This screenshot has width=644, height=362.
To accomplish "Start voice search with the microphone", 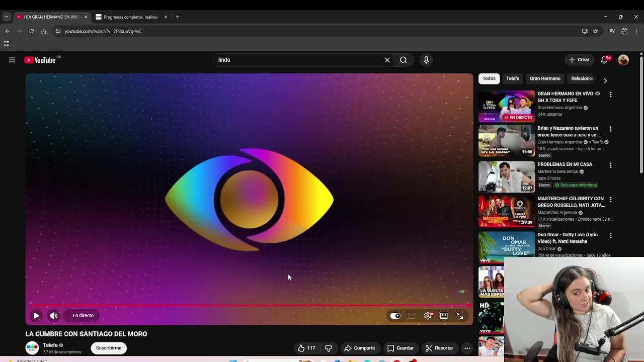I will [426, 60].
